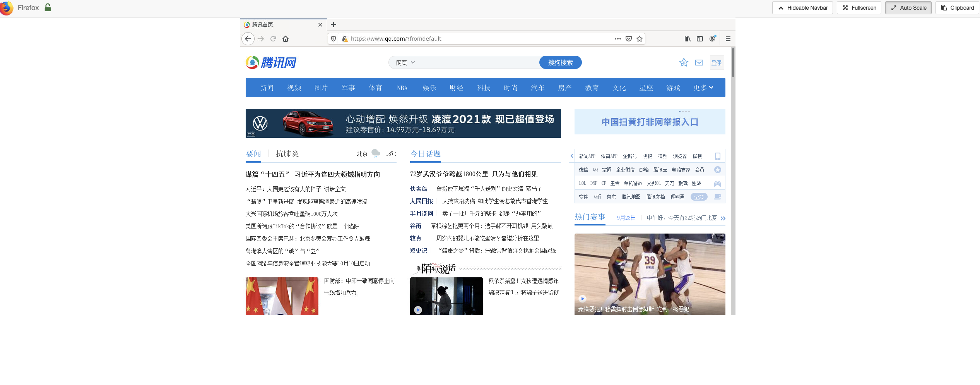Open 视频 in navigation bar
The width and height of the screenshot is (980, 385).
tap(294, 88)
